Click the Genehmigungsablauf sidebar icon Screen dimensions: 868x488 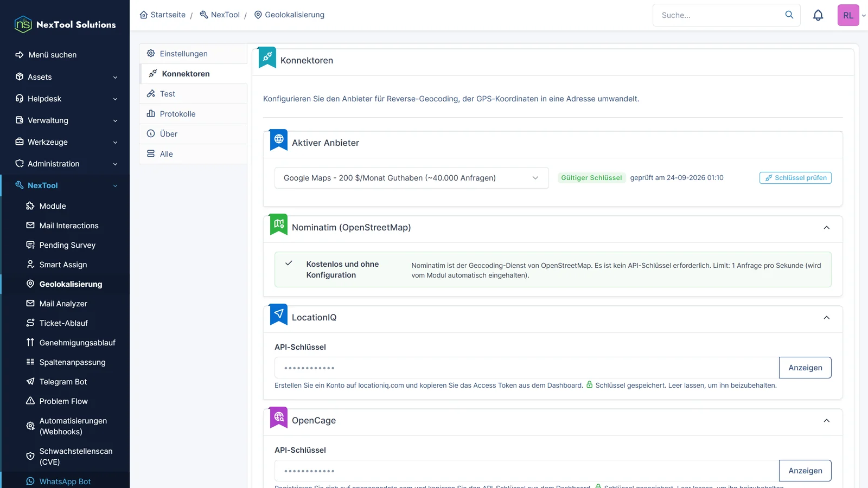(x=30, y=343)
